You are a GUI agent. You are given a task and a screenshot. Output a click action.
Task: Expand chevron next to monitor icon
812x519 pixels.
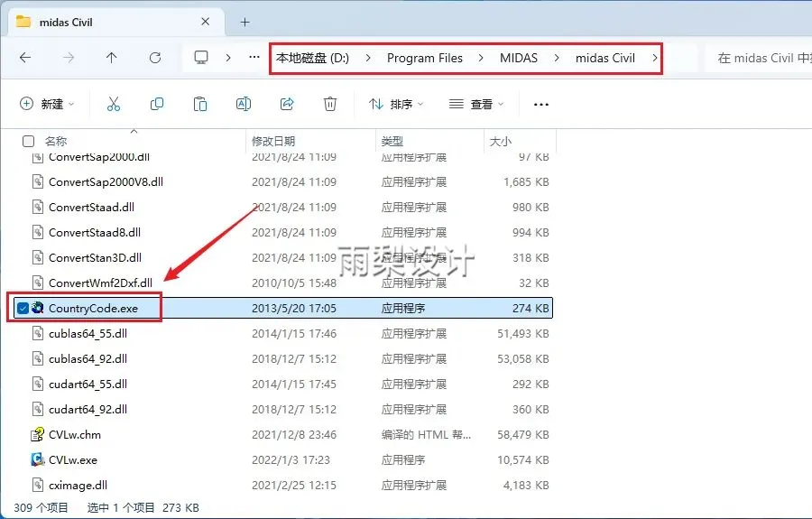click(228, 58)
